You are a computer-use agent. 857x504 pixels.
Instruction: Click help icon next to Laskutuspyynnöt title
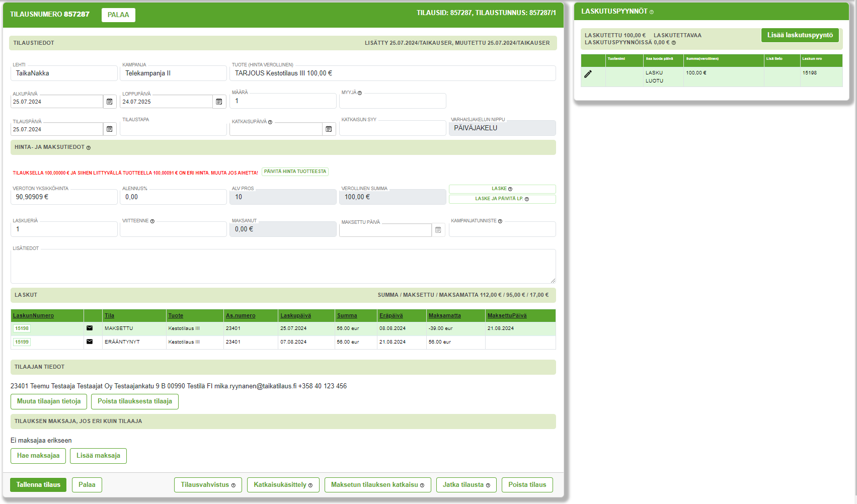pyautogui.click(x=652, y=12)
